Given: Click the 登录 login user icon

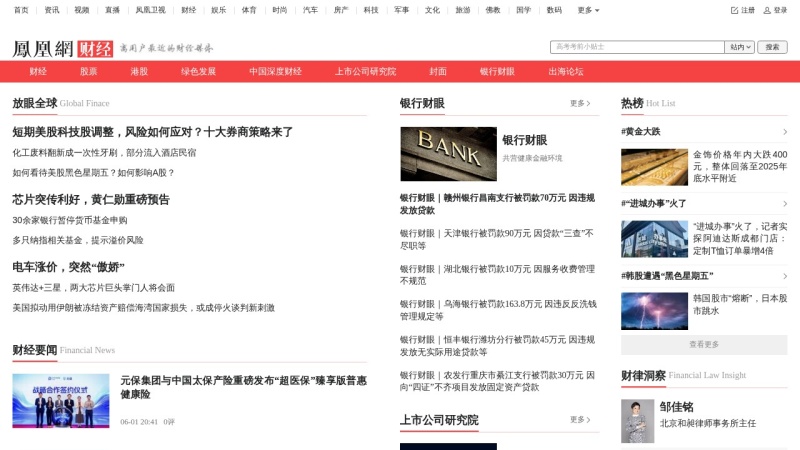Looking at the screenshot, I should click(767, 10).
